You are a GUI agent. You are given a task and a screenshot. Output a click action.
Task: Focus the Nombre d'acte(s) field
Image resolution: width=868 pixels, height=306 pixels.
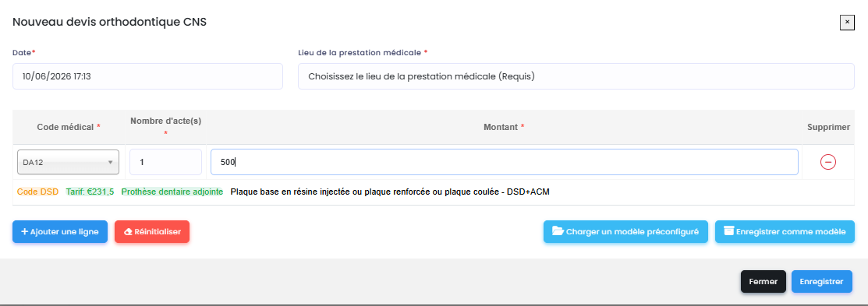coord(165,163)
